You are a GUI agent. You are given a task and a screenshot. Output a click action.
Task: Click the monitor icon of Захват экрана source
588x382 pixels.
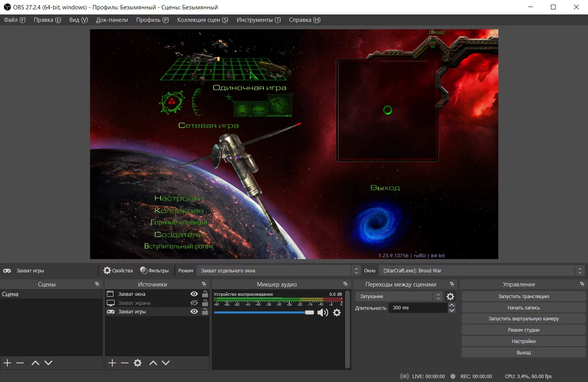click(x=111, y=303)
